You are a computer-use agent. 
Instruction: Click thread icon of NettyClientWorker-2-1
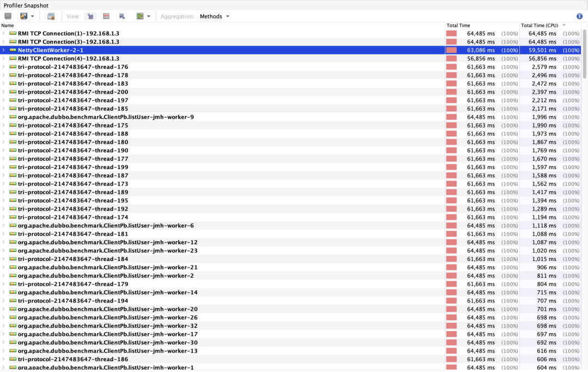click(x=13, y=50)
